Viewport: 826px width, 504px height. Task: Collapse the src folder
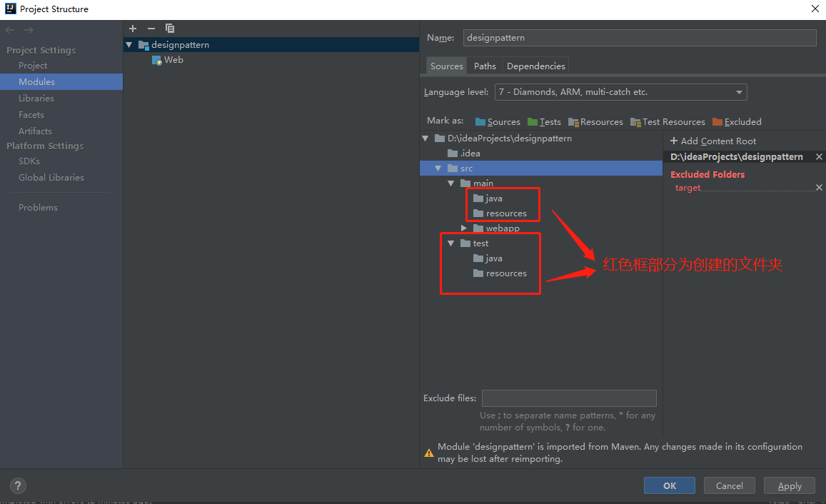pyautogui.click(x=438, y=168)
